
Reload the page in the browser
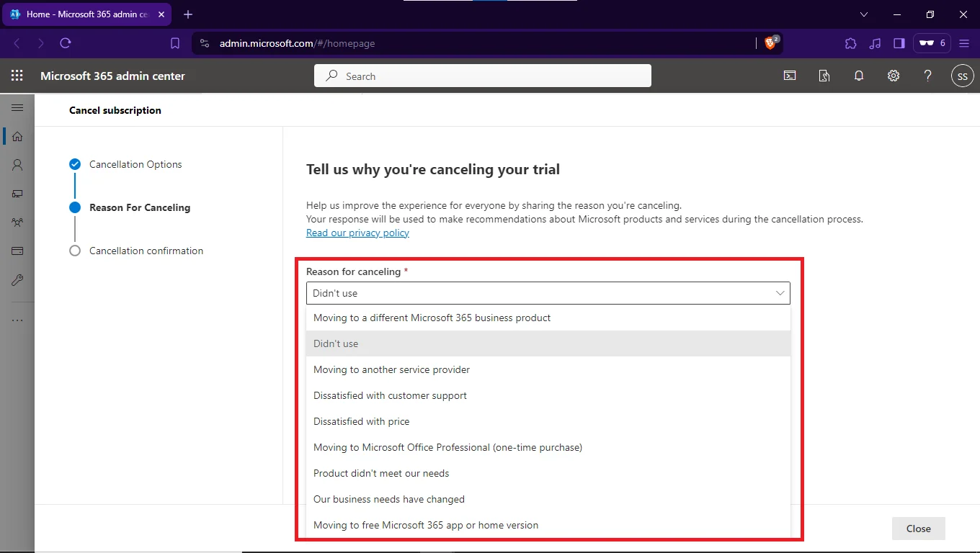click(66, 43)
